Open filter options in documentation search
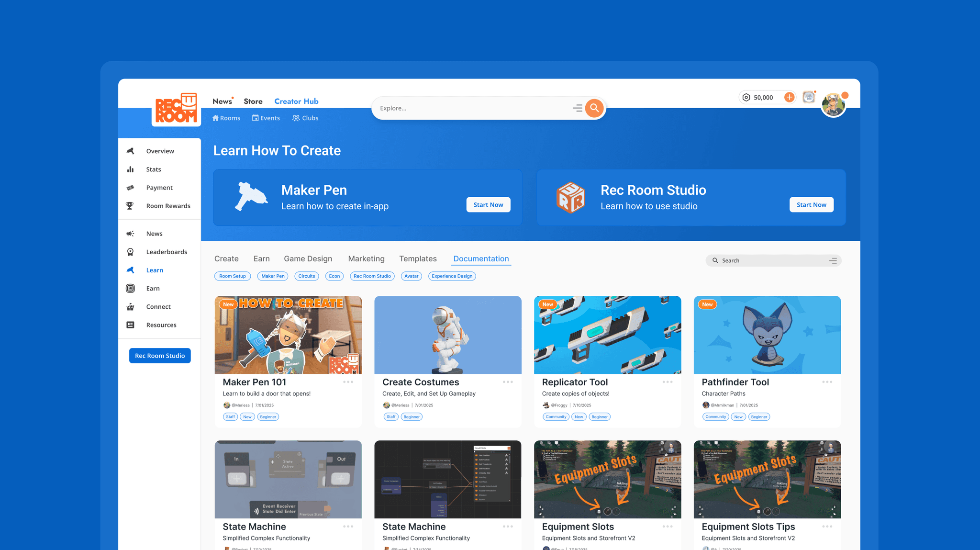This screenshot has width=980, height=550. [x=833, y=260]
